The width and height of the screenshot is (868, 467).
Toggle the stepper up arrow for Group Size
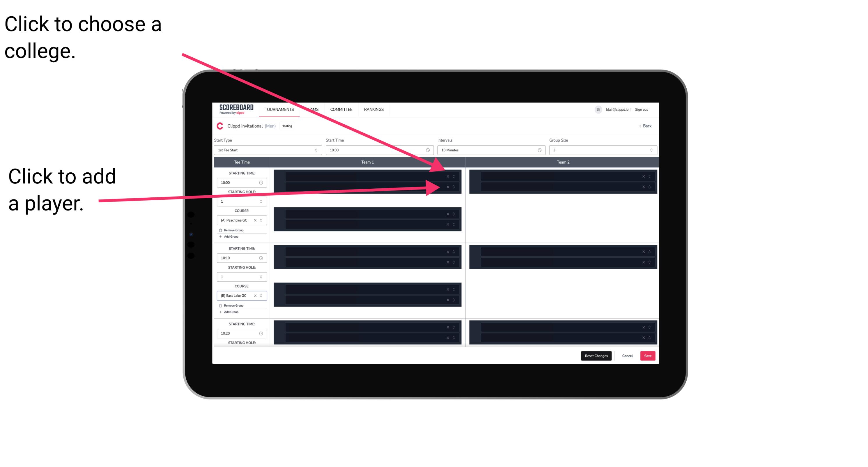[x=651, y=149]
